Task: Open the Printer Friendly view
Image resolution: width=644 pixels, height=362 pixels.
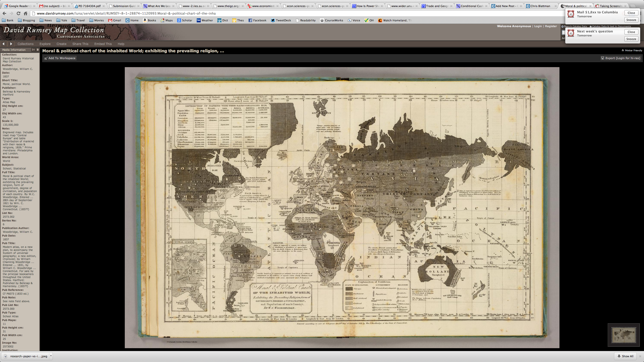Action: [632, 51]
